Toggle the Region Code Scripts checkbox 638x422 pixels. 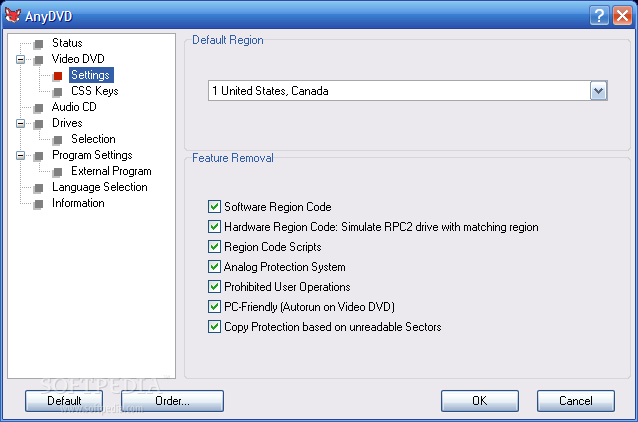214,247
